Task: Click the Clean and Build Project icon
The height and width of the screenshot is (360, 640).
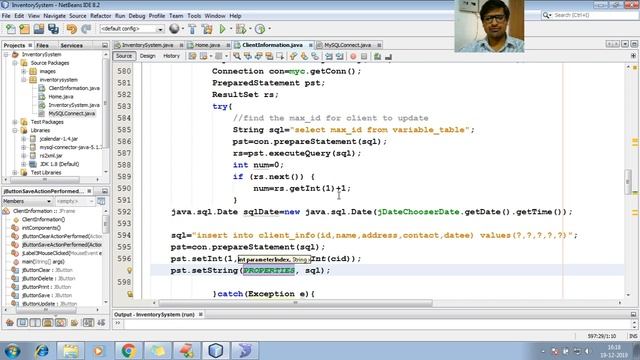Action: coord(207,29)
